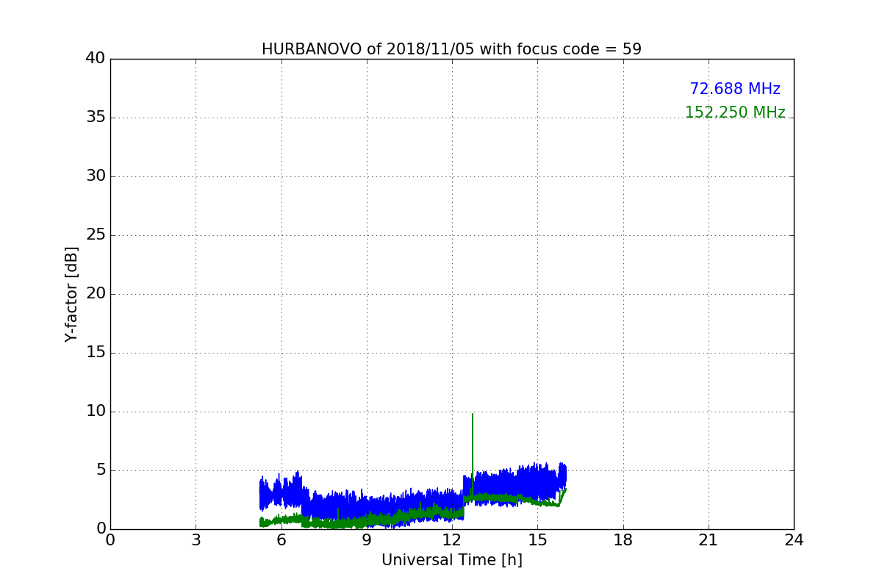The width and height of the screenshot is (882, 588).
Task: Click y-axis tick label 40
Action: (x=96, y=59)
